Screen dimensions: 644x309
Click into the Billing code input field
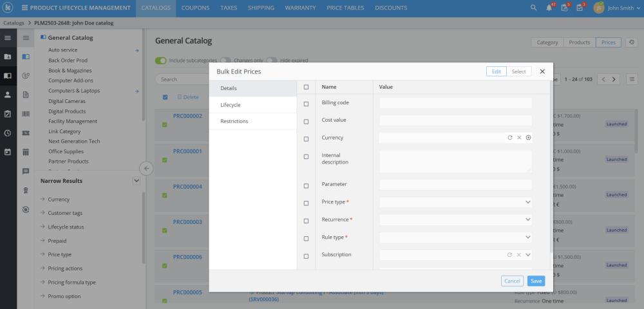[455, 103]
